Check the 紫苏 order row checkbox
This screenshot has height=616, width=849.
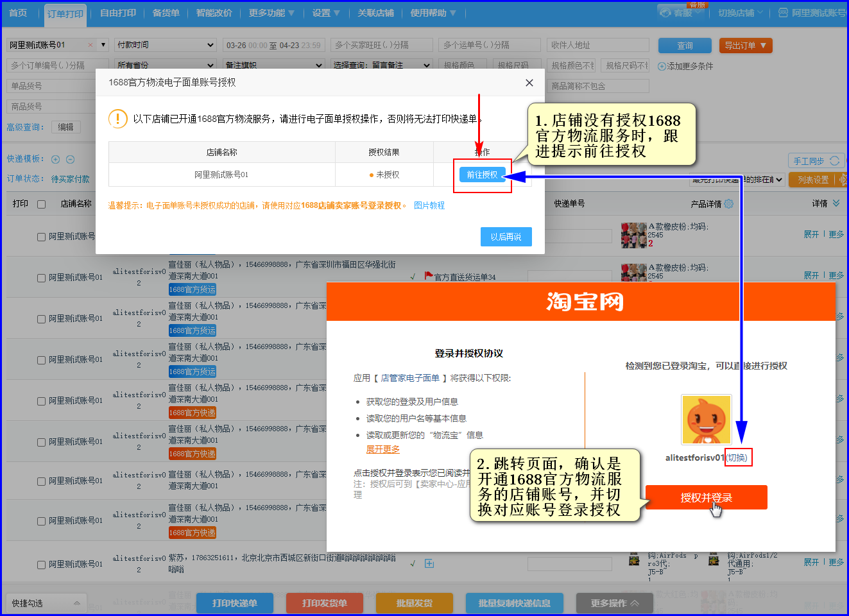[x=41, y=565]
